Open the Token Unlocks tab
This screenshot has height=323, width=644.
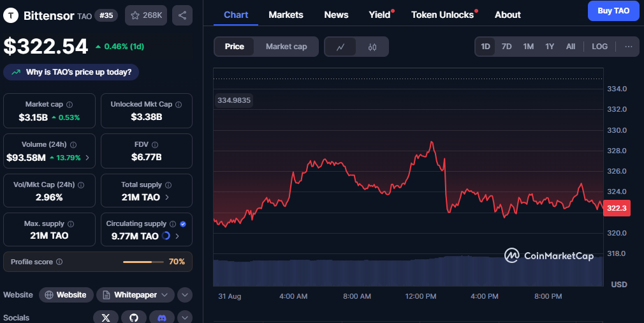click(x=443, y=15)
